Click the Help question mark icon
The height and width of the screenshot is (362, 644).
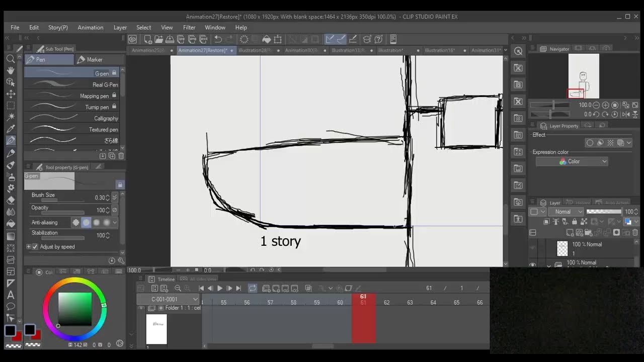coord(378,39)
